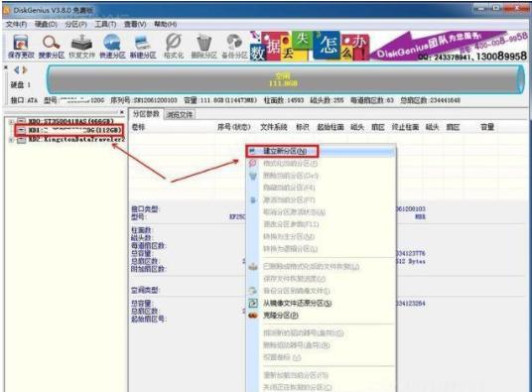Viewport: 532px width, 392px height.
Task: Go to next disk with orange right arrow
Action: (x=25, y=70)
